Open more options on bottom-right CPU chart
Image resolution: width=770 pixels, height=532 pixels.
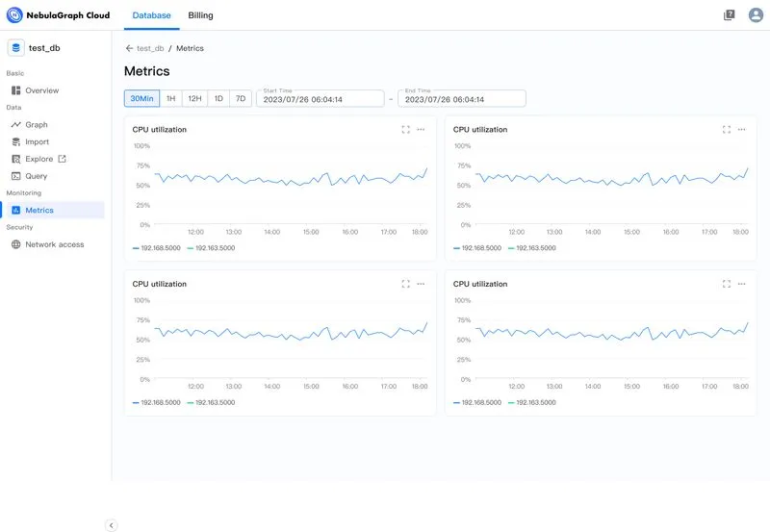[741, 284]
